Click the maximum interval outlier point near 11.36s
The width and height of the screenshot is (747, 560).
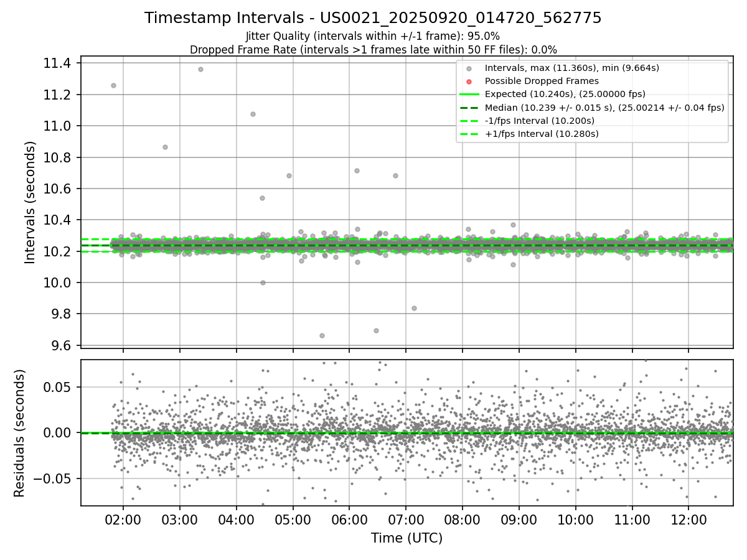coord(200,69)
